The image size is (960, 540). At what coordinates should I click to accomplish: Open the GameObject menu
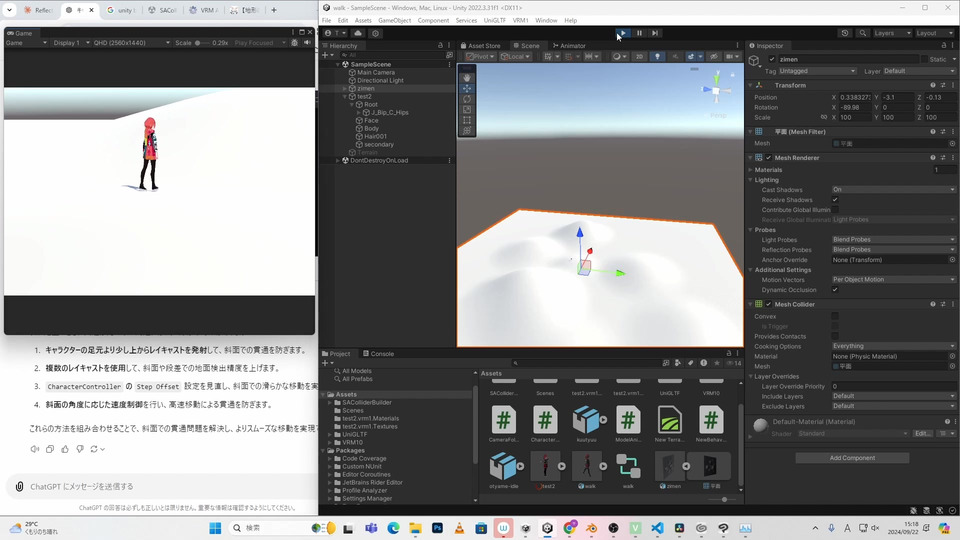[394, 20]
